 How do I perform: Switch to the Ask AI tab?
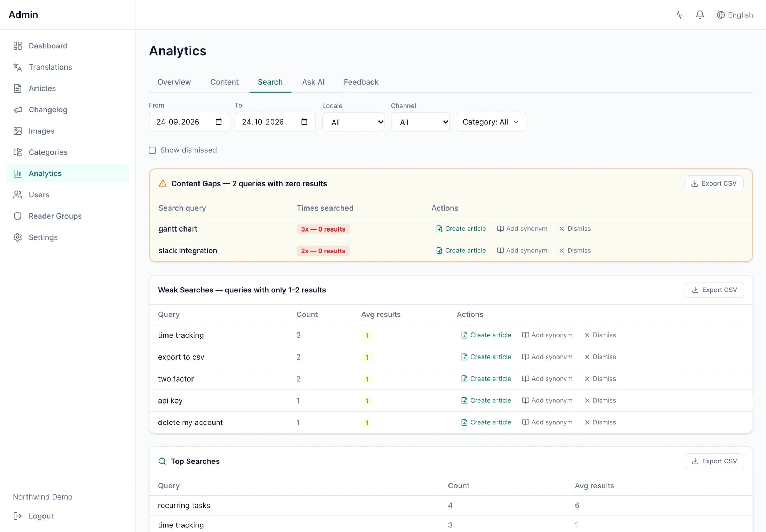pyautogui.click(x=313, y=82)
